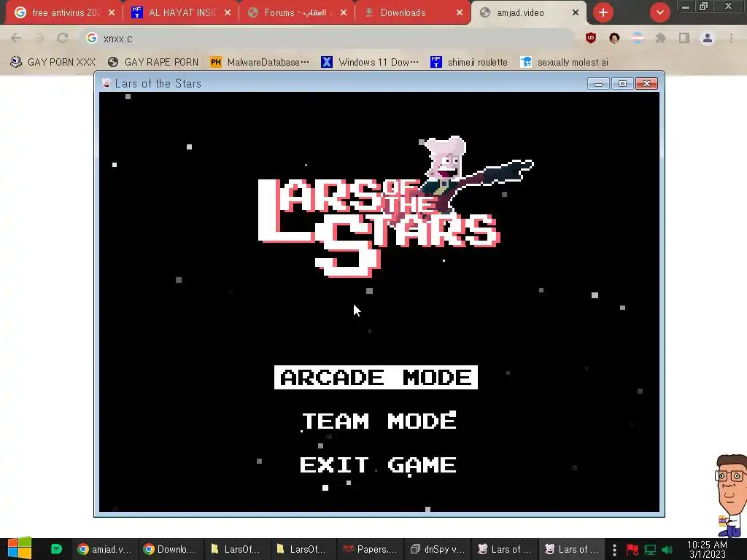Go forward with the browser forward arrow
Screen dimensions: 747x560
pos(39,38)
